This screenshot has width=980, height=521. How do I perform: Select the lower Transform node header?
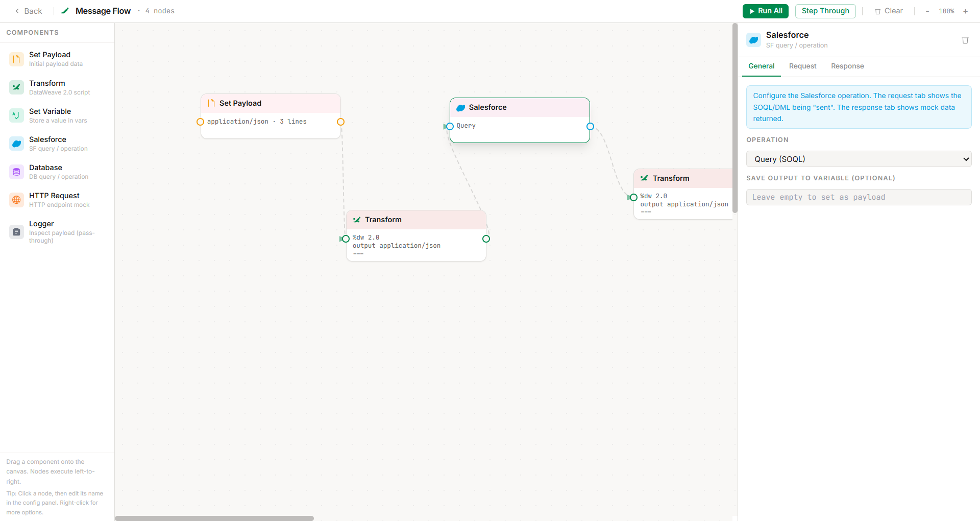pos(416,220)
